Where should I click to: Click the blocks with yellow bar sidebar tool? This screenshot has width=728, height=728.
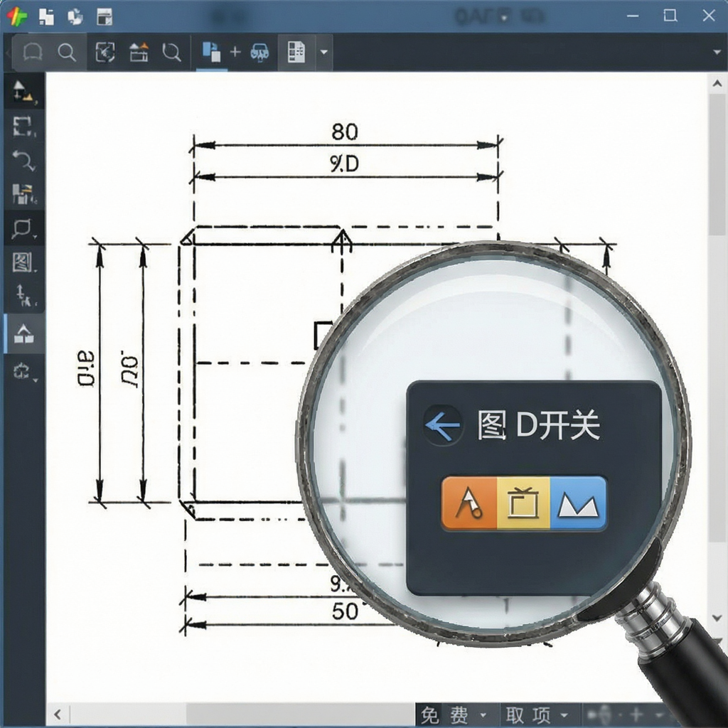click(23, 194)
